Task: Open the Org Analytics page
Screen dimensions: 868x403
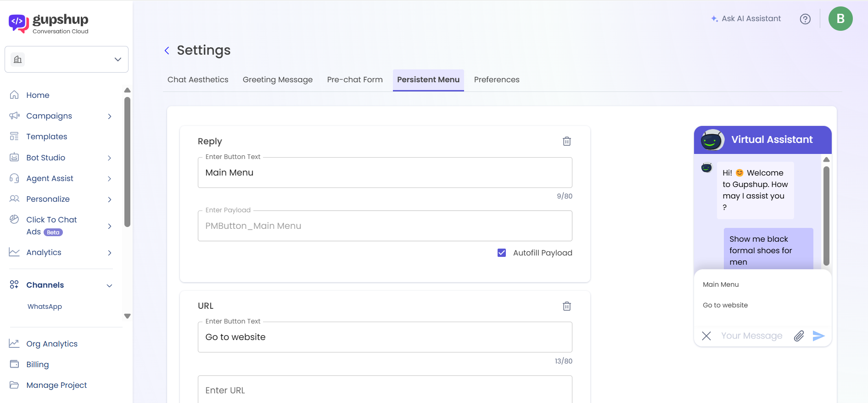Action: pos(52,344)
